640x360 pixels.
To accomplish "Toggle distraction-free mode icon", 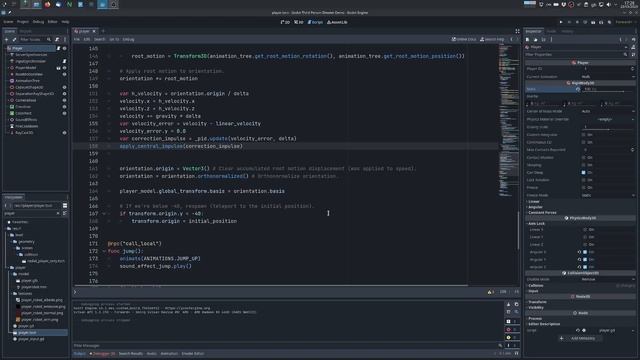I will [x=518, y=31].
